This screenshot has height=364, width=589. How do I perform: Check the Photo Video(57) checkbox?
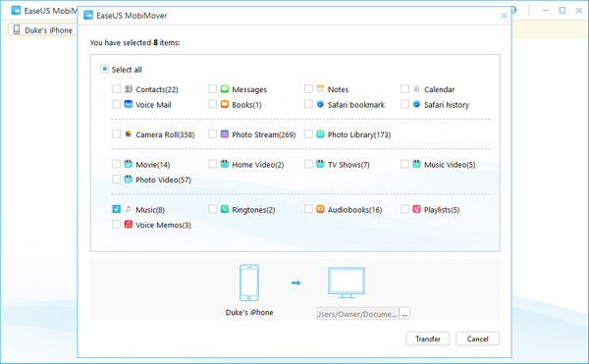click(x=116, y=179)
